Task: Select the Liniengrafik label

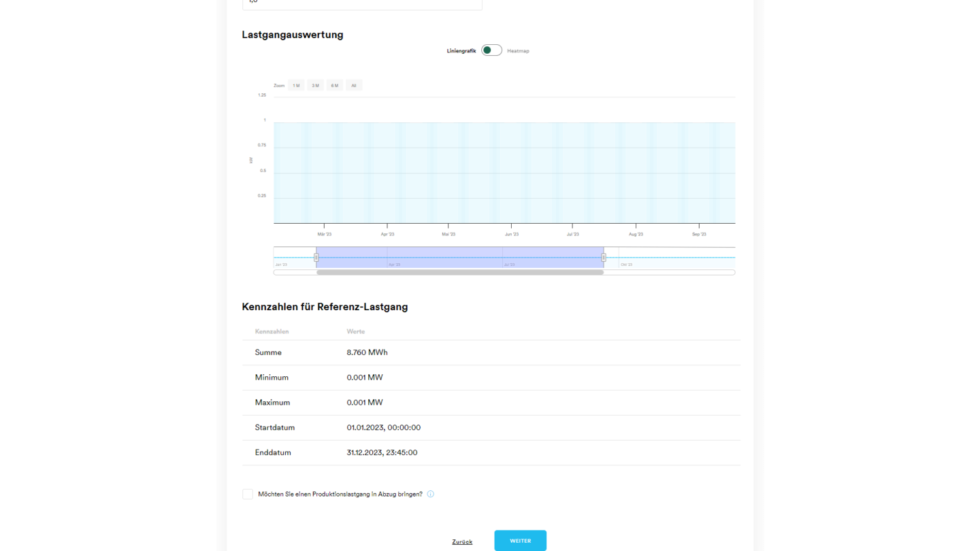Action: pos(461,51)
